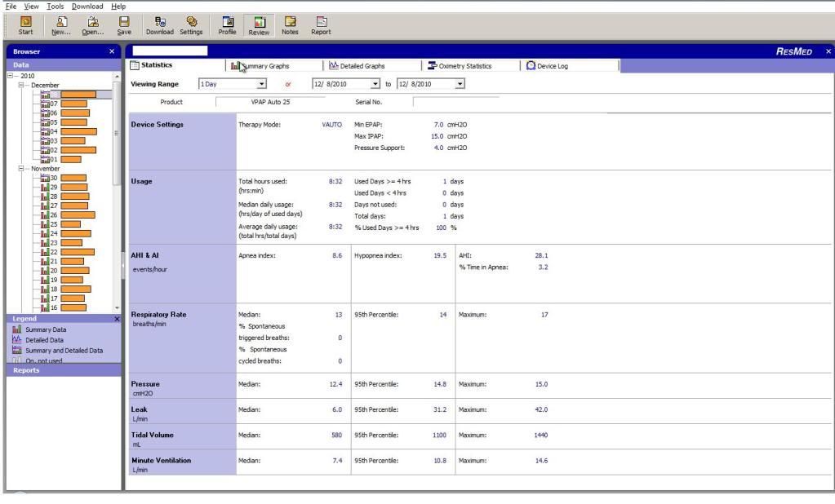Click the Open toolbar icon
Viewport: 835px width, 504px height.
(93, 25)
